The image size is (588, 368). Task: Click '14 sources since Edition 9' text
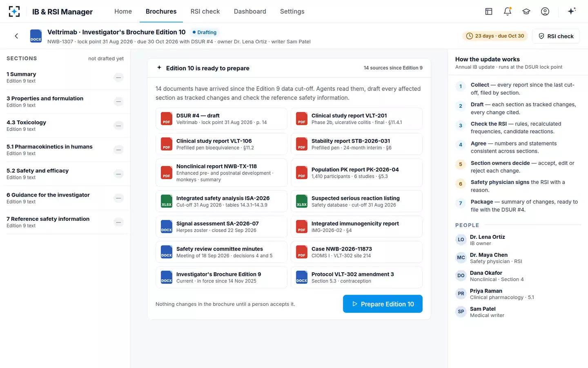[393, 68]
